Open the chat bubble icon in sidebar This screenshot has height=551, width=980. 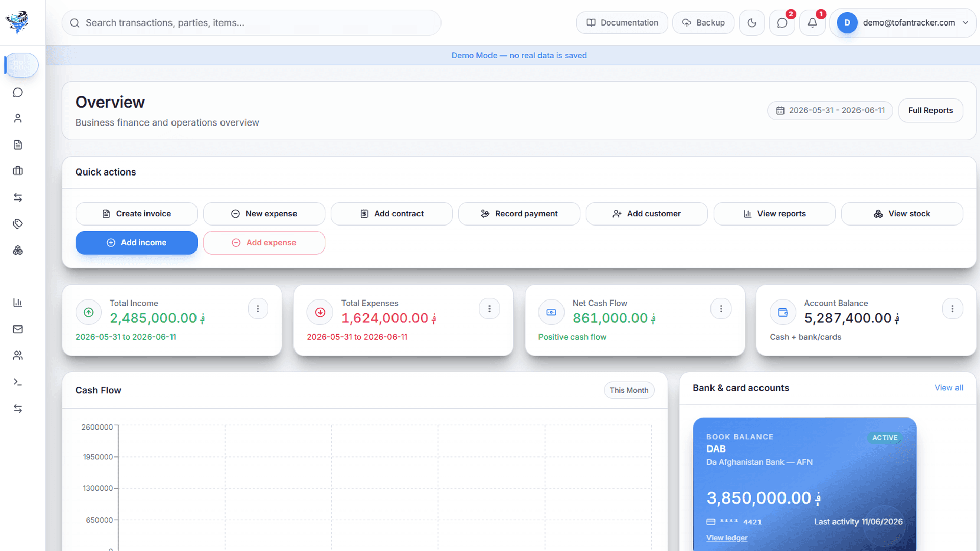18,92
